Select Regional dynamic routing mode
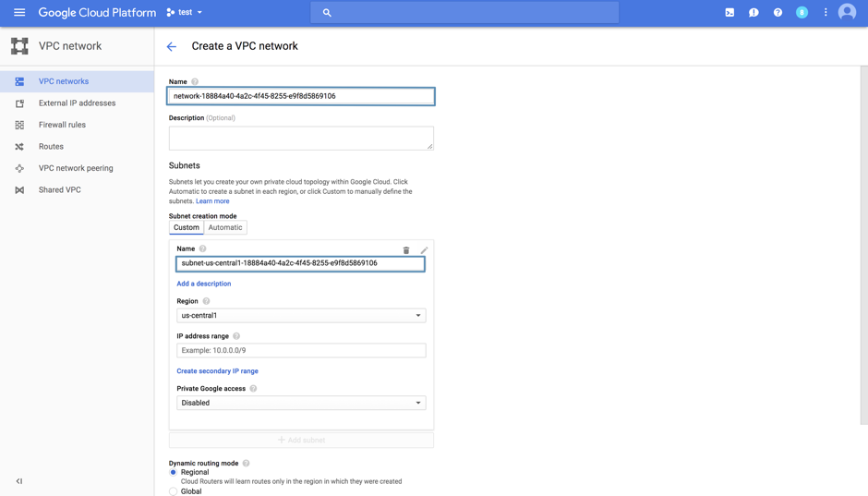The width and height of the screenshot is (868, 496). 174,472
